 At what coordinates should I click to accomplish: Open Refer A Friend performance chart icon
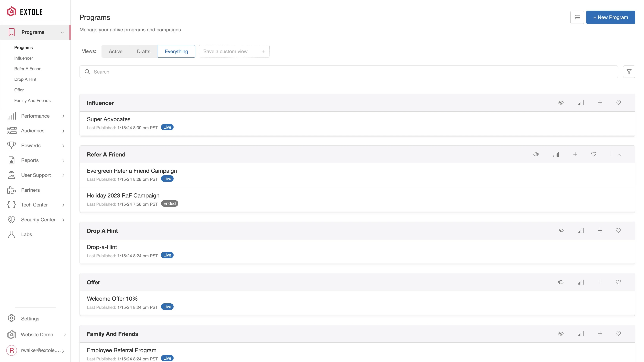[556, 154]
